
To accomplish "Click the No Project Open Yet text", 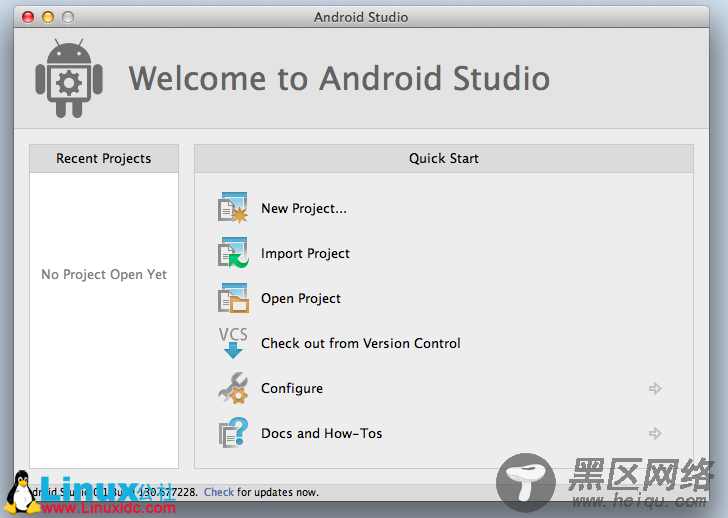I will click(x=104, y=274).
